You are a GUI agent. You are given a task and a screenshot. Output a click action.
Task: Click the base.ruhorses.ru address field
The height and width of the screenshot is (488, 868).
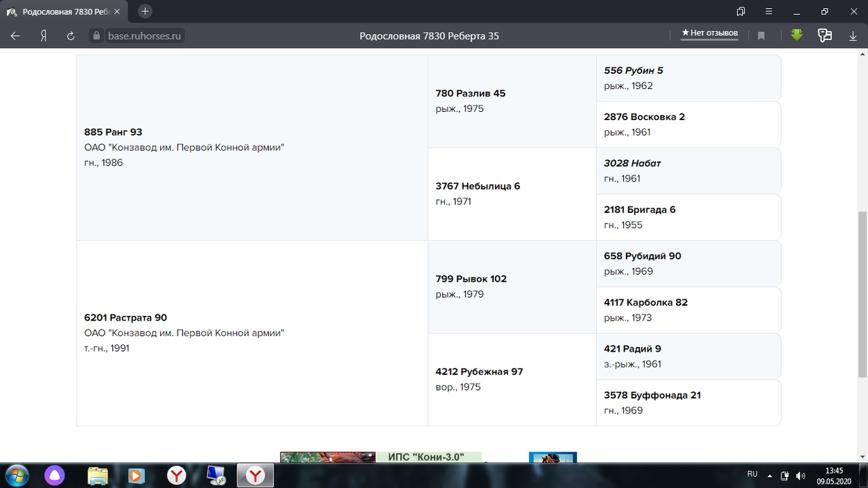tap(144, 36)
